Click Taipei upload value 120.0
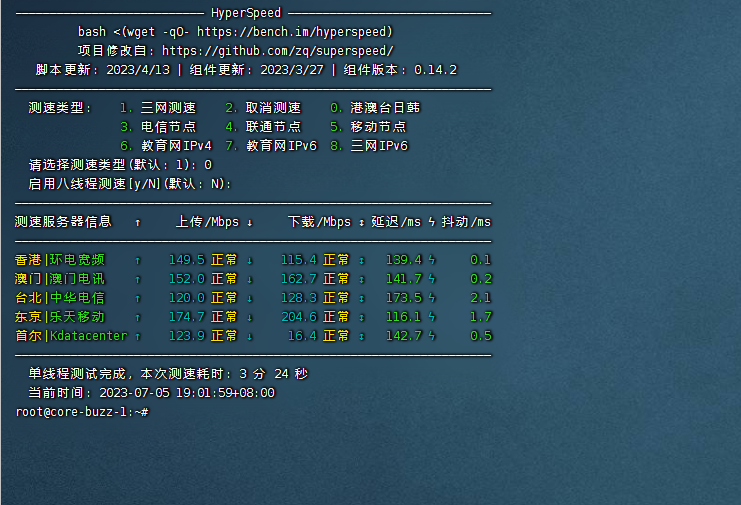This screenshot has height=505, width=741. (187, 298)
